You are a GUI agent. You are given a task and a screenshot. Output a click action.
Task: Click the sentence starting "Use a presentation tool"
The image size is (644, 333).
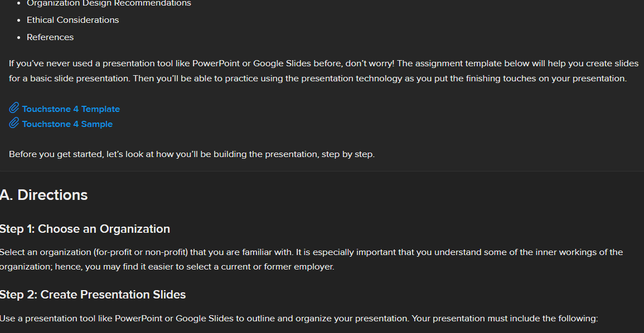coord(299,319)
